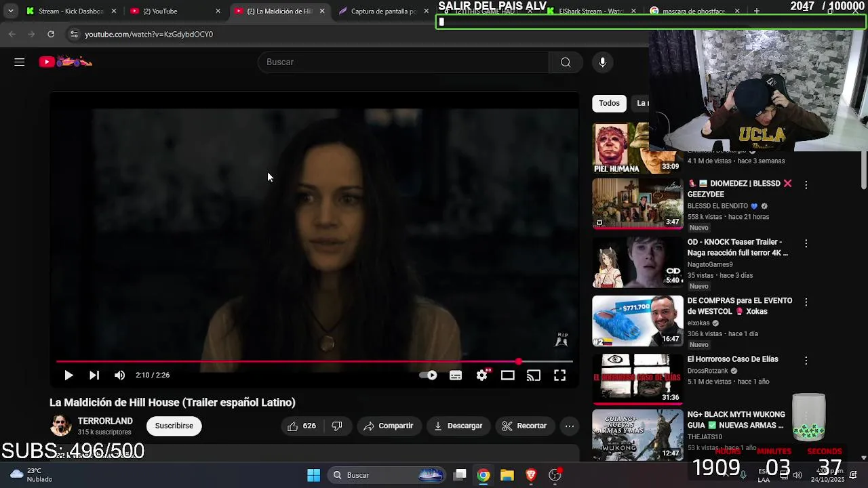Open taskbar volume speaker icon
This screenshot has height=488, width=868.
(797, 474)
